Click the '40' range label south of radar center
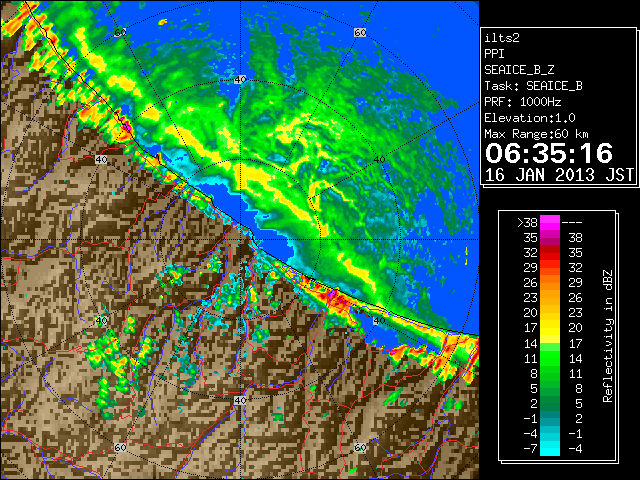 pos(240,400)
